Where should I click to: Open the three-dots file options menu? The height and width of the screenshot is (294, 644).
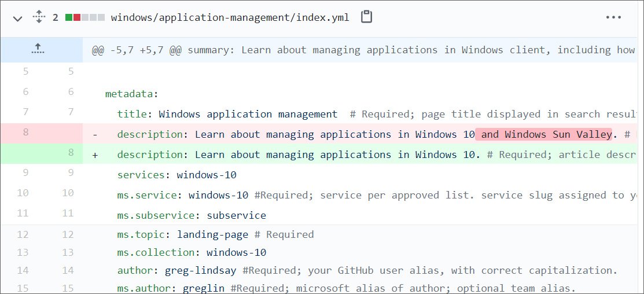pos(613,17)
